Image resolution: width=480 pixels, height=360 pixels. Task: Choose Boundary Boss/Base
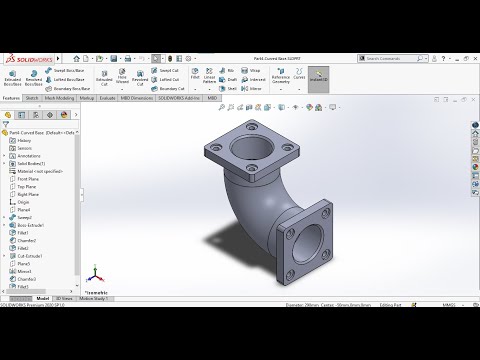pyautogui.click(x=68, y=89)
